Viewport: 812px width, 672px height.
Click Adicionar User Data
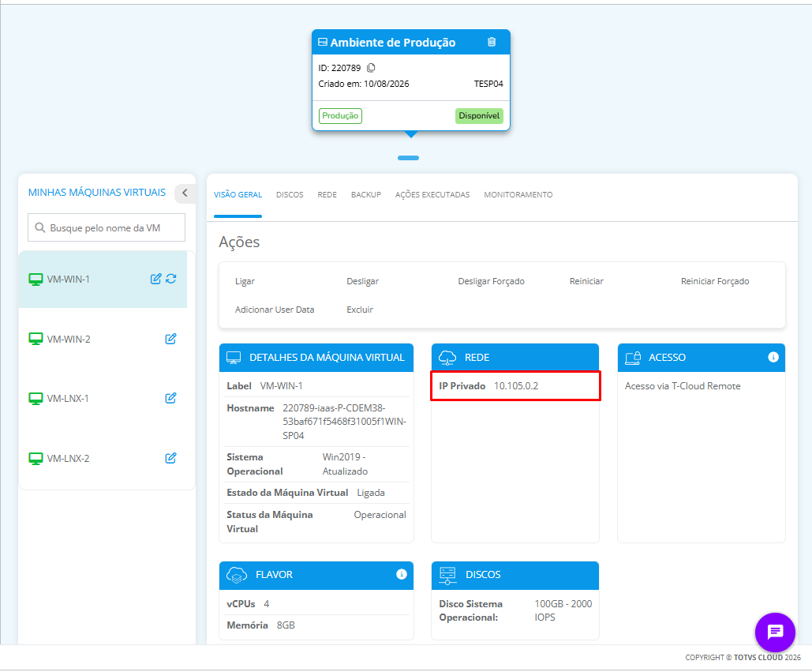coord(275,310)
